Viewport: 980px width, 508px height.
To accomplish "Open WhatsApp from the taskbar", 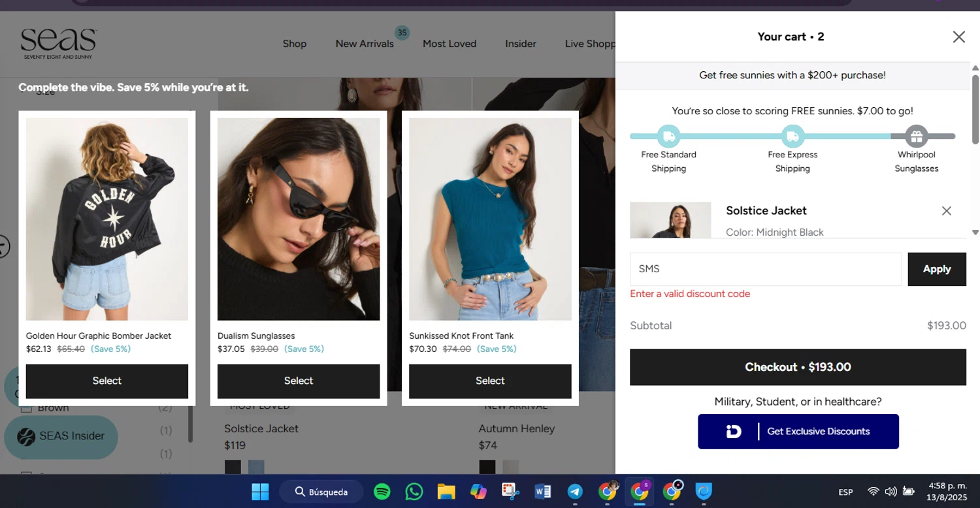I will click(414, 492).
